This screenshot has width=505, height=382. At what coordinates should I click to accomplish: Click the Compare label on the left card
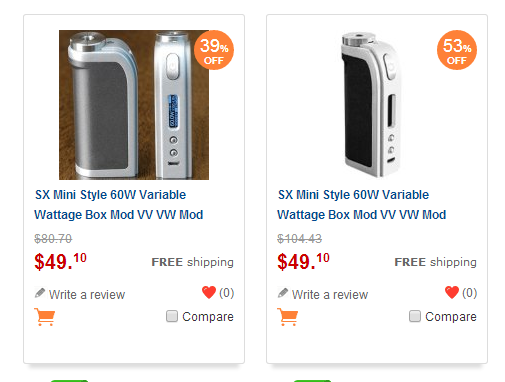pyautogui.click(x=208, y=317)
